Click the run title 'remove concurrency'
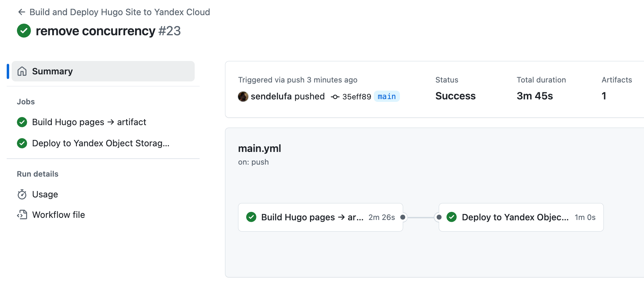 pos(96,31)
